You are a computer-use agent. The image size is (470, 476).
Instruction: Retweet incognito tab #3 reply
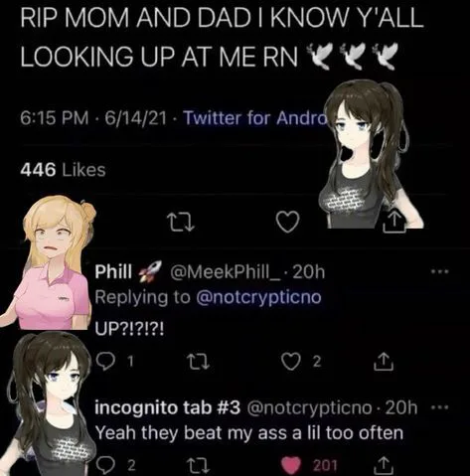[x=198, y=465]
